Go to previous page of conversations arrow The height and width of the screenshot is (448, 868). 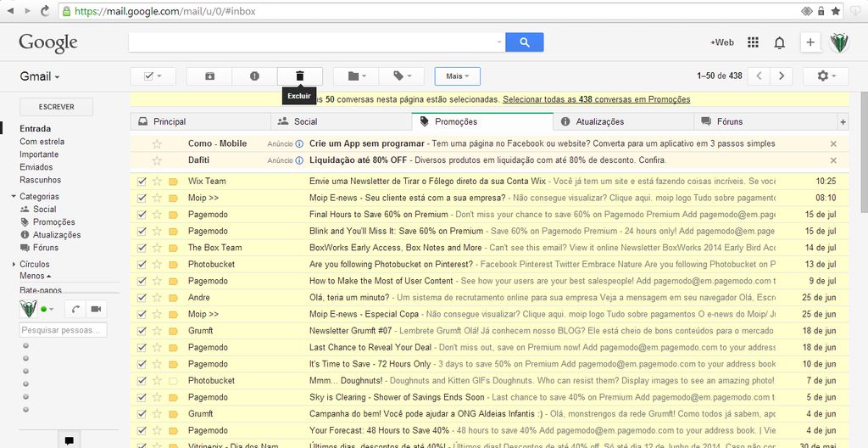[x=759, y=76]
